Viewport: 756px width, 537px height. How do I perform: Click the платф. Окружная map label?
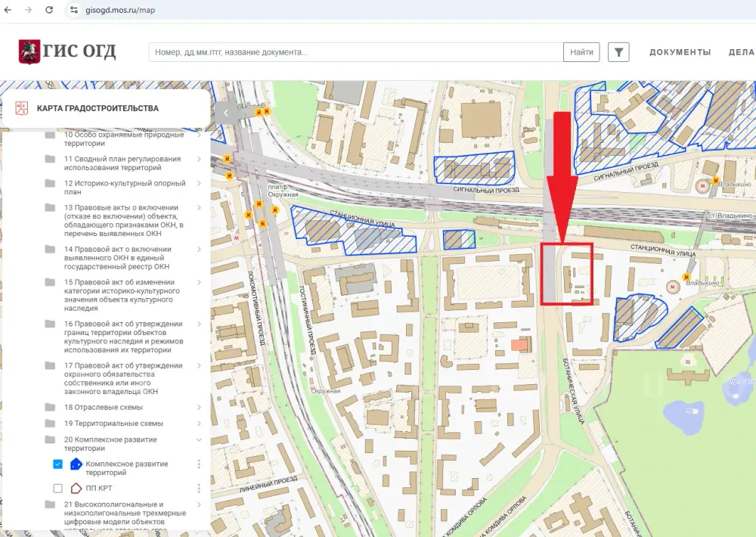[283, 191]
